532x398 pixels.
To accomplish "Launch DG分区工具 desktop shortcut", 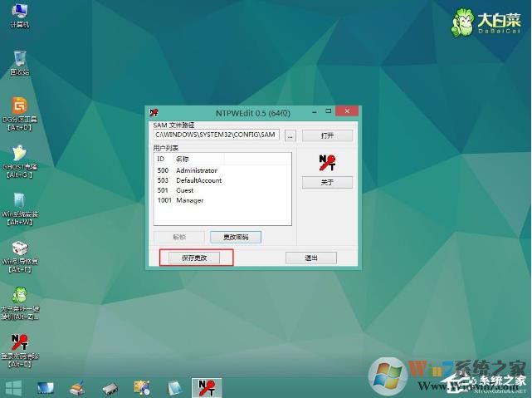I will (x=19, y=114).
